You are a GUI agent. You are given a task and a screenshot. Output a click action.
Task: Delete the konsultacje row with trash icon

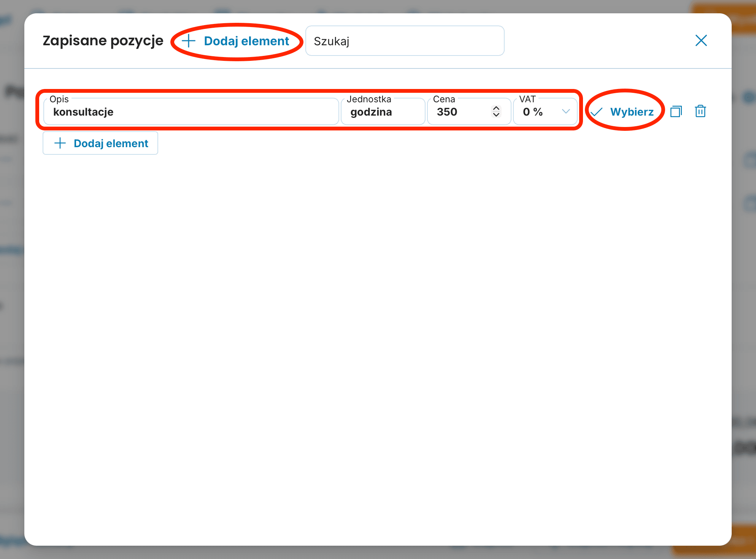click(x=700, y=111)
